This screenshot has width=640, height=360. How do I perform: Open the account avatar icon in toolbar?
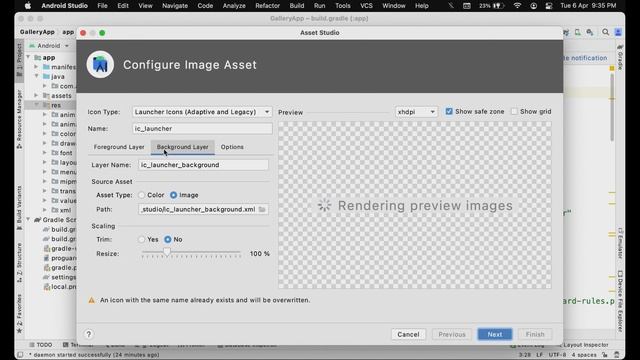point(618,32)
